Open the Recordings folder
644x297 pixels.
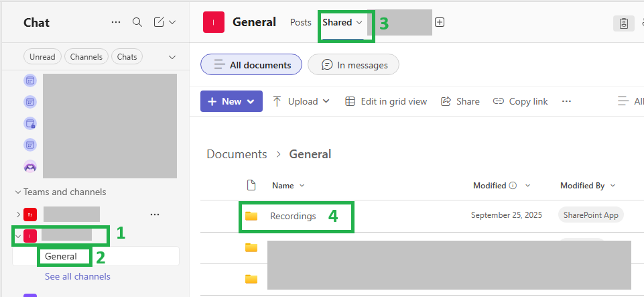pyautogui.click(x=293, y=216)
